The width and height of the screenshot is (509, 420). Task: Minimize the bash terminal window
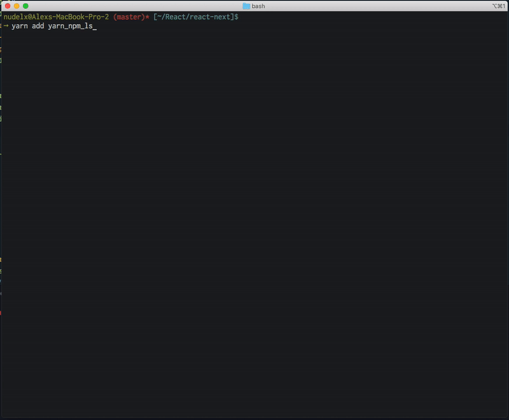(x=17, y=5)
